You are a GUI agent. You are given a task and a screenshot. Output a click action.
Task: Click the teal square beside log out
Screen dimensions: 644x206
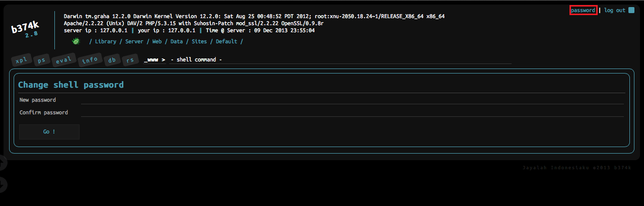pos(631,10)
